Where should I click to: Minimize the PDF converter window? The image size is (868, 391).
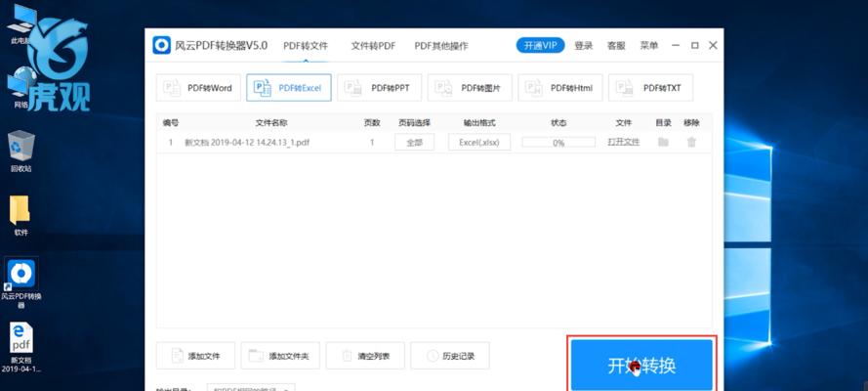[x=676, y=45]
